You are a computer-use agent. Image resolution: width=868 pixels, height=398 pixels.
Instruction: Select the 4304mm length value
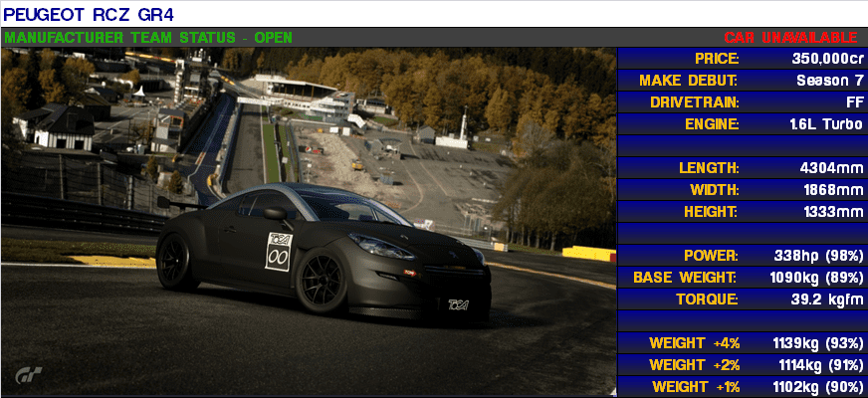click(x=832, y=168)
